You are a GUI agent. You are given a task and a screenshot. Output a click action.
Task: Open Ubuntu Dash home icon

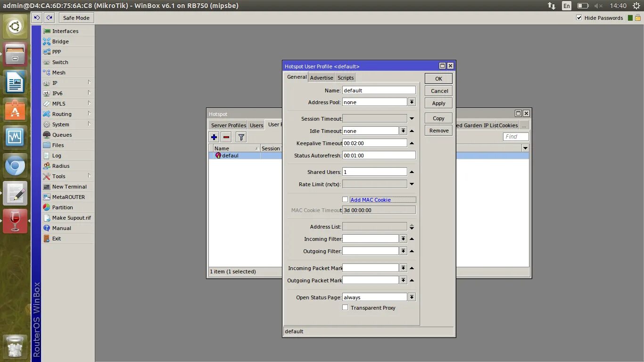[15, 27]
